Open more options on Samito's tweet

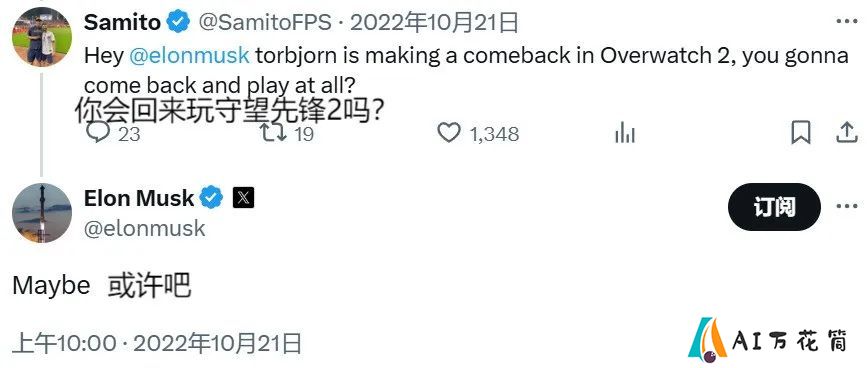coord(847,22)
